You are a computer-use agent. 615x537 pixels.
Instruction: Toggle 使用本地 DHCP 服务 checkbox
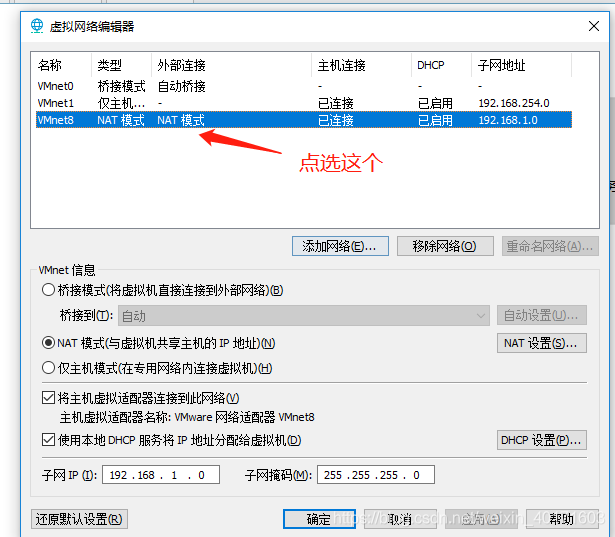(x=48, y=440)
